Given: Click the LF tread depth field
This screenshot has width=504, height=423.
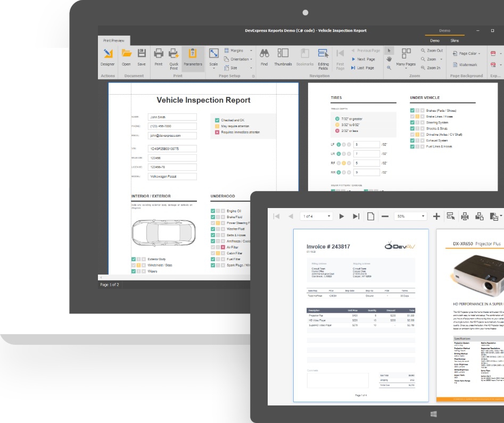Looking at the screenshot, I should point(367,145).
